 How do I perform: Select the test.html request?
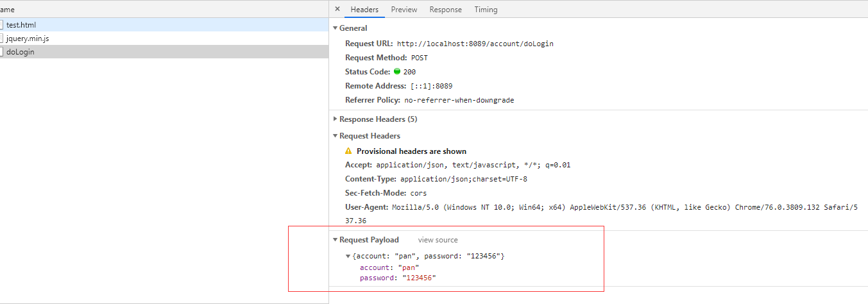(21, 25)
